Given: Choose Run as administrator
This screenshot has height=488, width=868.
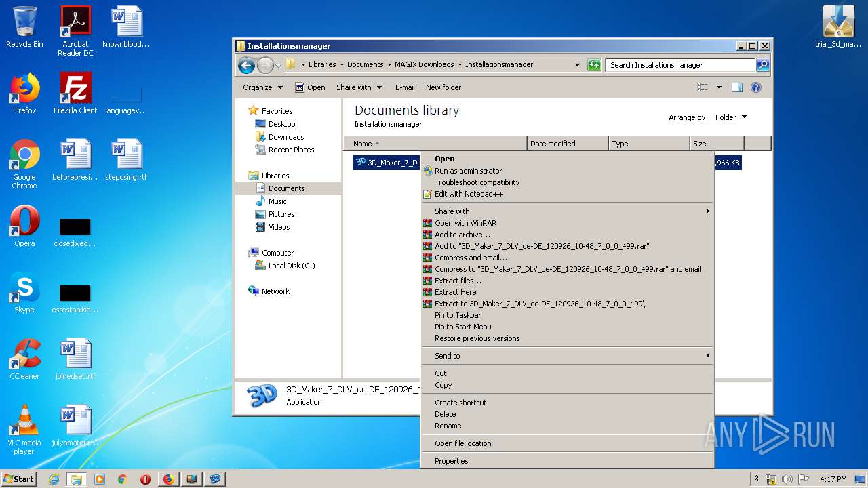Looking at the screenshot, I should 568,171.
